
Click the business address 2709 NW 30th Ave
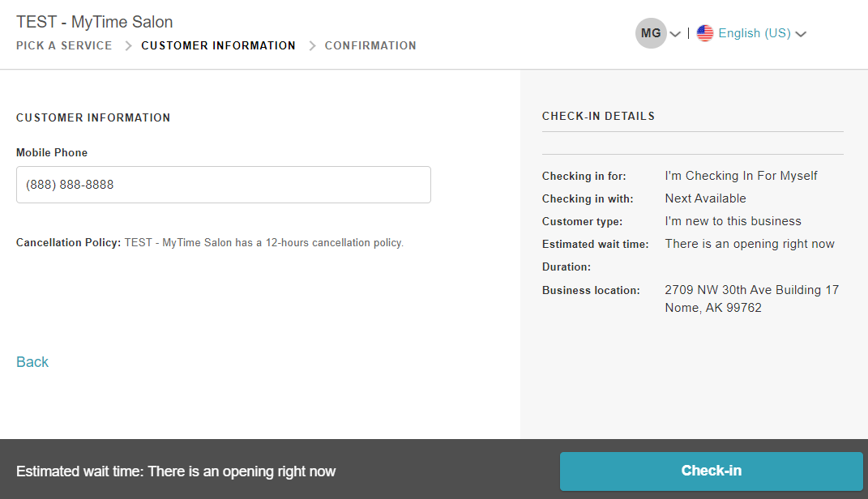click(752, 290)
